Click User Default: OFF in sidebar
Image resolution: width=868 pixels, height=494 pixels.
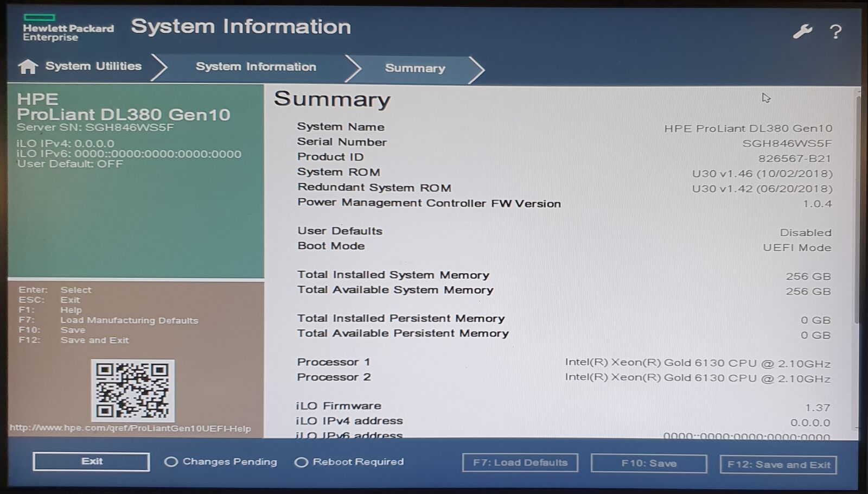[70, 164]
